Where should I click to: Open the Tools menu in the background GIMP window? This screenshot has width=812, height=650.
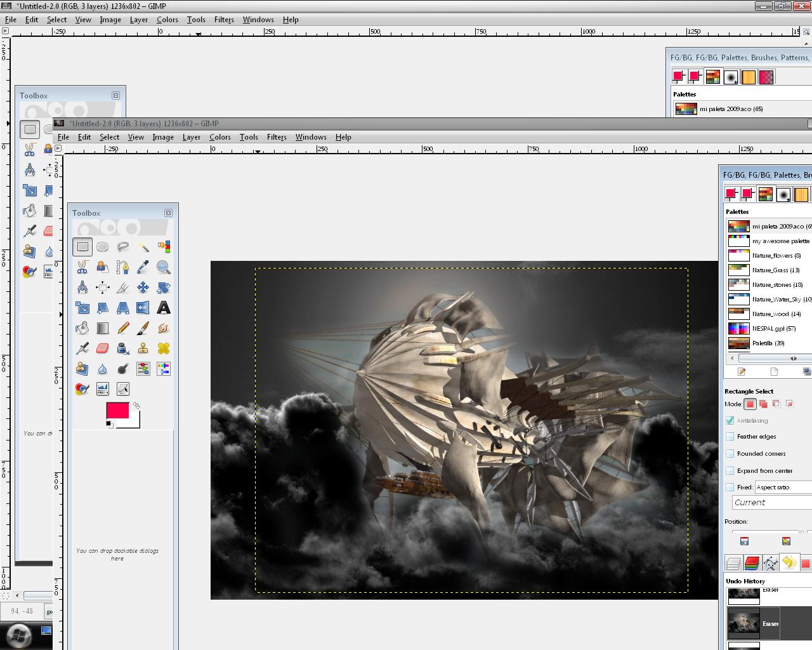(196, 20)
